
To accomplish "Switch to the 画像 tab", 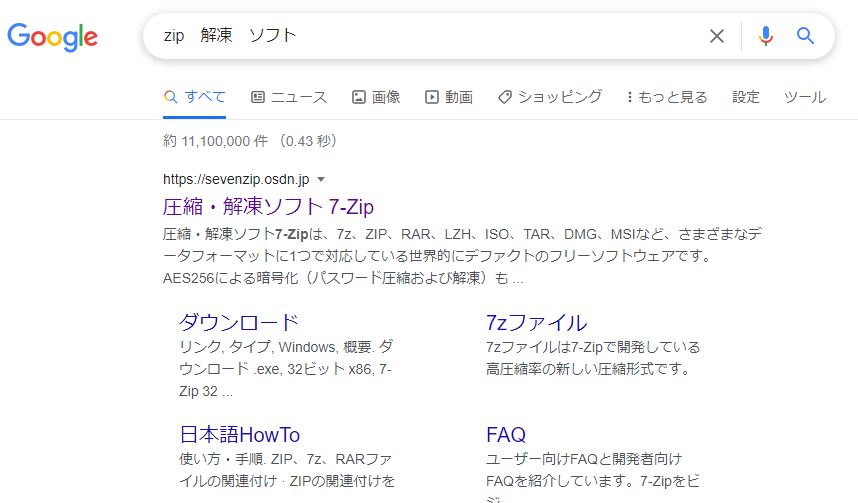I will coord(376,97).
